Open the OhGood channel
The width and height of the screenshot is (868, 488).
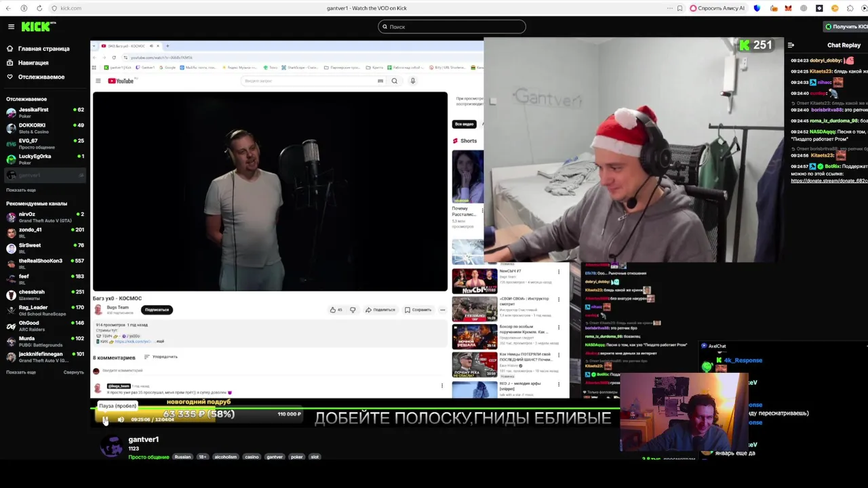pos(45,325)
